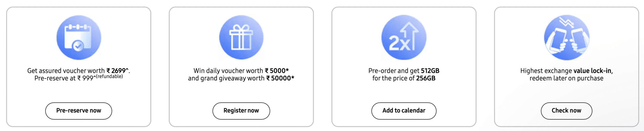The width and height of the screenshot is (644, 131).
Task: Click the phone exchange icon
Action: pos(566,38)
